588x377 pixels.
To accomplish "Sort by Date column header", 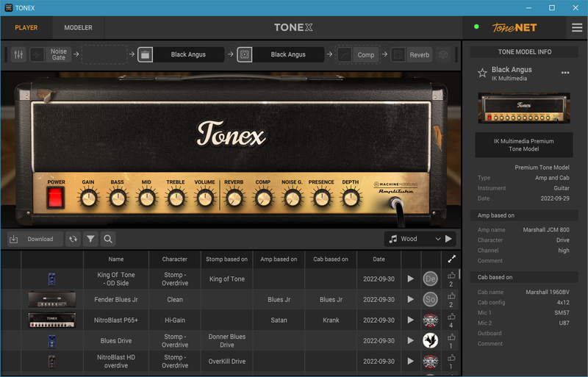I will point(379,259).
